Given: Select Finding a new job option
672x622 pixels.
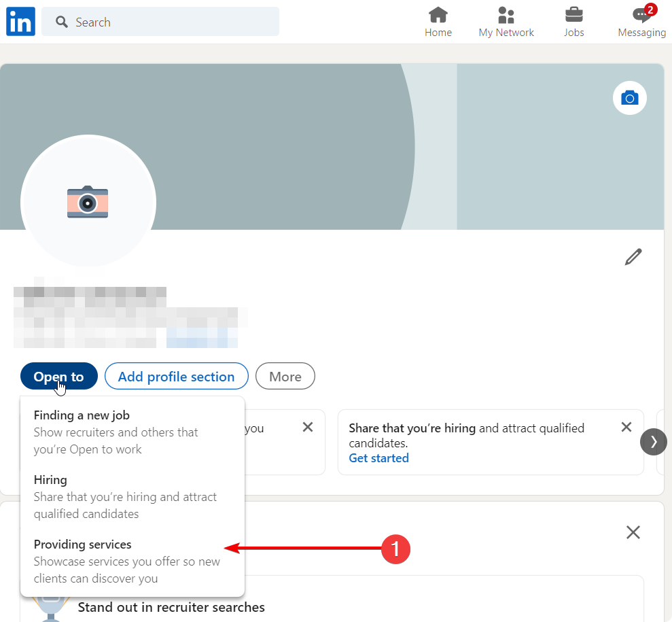Looking at the screenshot, I should tap(82, 415).
